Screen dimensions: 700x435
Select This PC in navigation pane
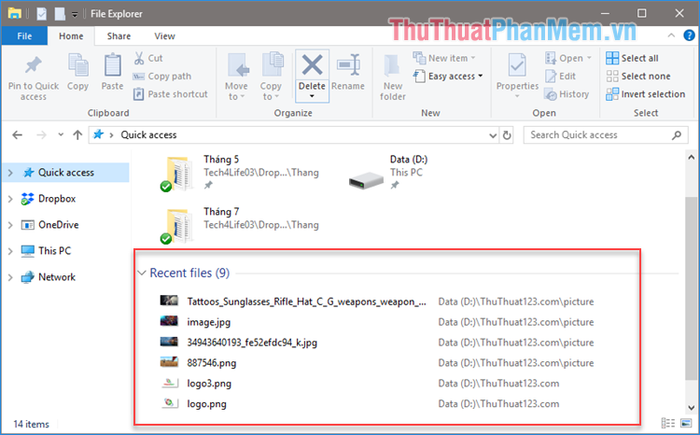tap(54, 251)
